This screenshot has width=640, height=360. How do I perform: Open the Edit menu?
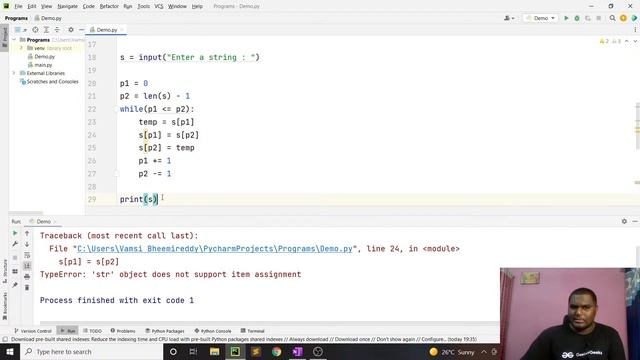click(x=32, y=6)
